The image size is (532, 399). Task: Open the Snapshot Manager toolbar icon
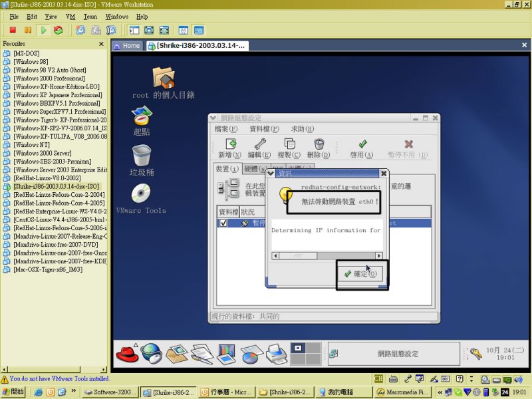pyautogui.click(x=111, y=30)
